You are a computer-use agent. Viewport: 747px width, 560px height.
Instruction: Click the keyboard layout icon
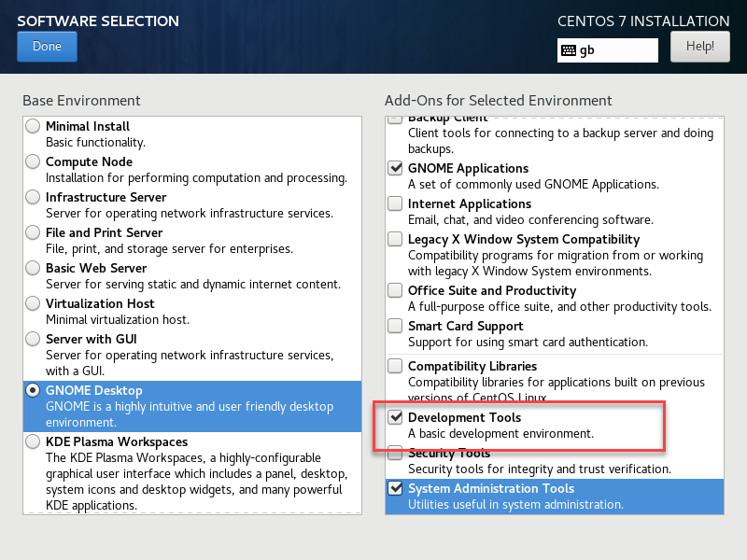point(568,50)
